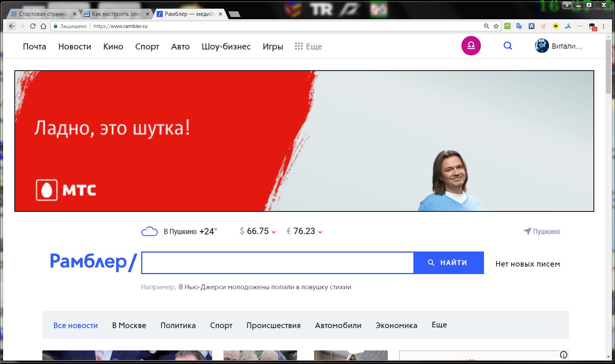This screenshot has height=364, width=615.
Task: Select the Политика news tab
Action: 178,325
